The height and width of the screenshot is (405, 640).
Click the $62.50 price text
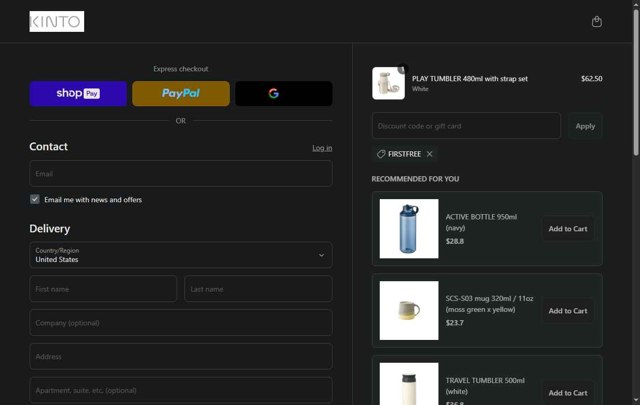click(x=591, y=78)
